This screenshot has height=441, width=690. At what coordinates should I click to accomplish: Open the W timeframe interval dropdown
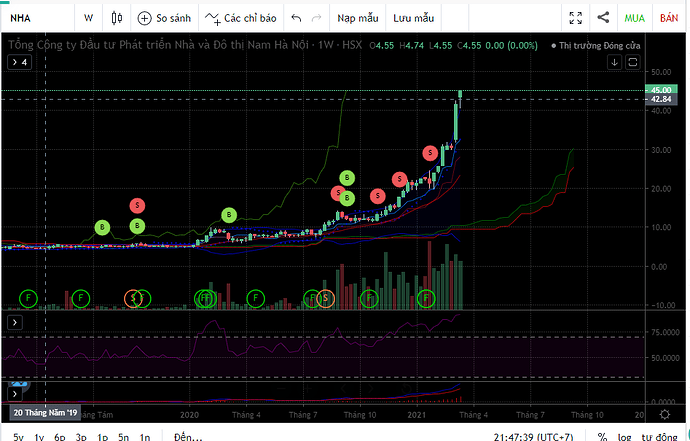(89, 18)
